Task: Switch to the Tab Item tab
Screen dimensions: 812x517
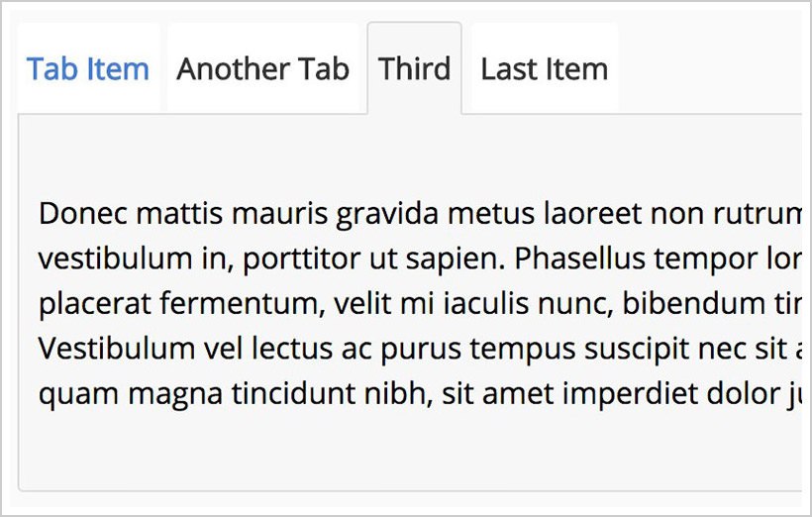Action: coord(88,69)
